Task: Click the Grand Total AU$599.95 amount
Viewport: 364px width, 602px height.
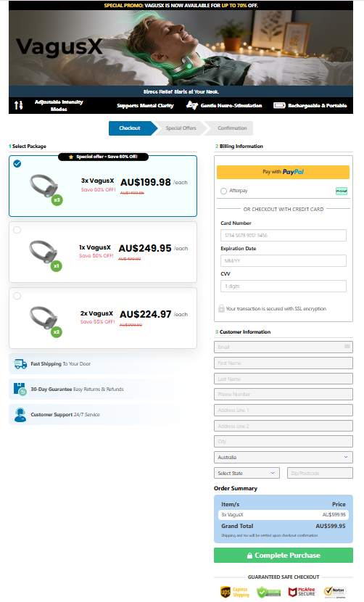Action: coord(331,526)
